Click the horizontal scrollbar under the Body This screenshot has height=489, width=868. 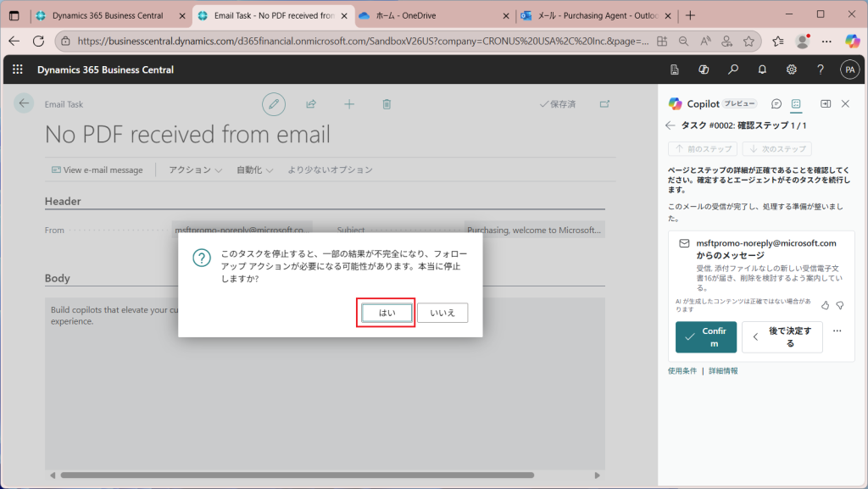tap(298, 475)
